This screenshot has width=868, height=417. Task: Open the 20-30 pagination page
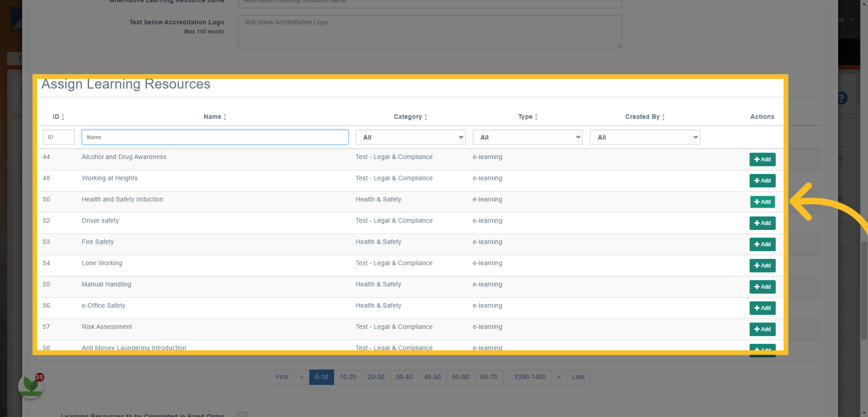pos(376,377)
